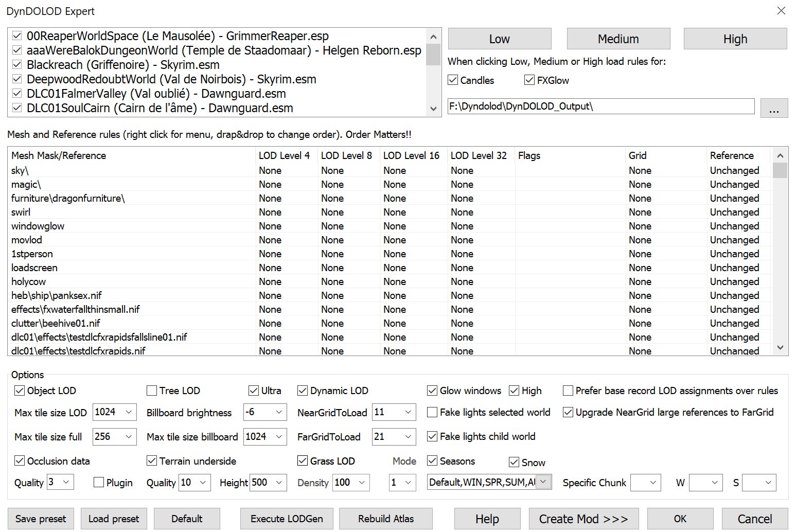Click worldspace list scroll up arrow
This screenshot has height=532, width=796.
tap(433, 37)
